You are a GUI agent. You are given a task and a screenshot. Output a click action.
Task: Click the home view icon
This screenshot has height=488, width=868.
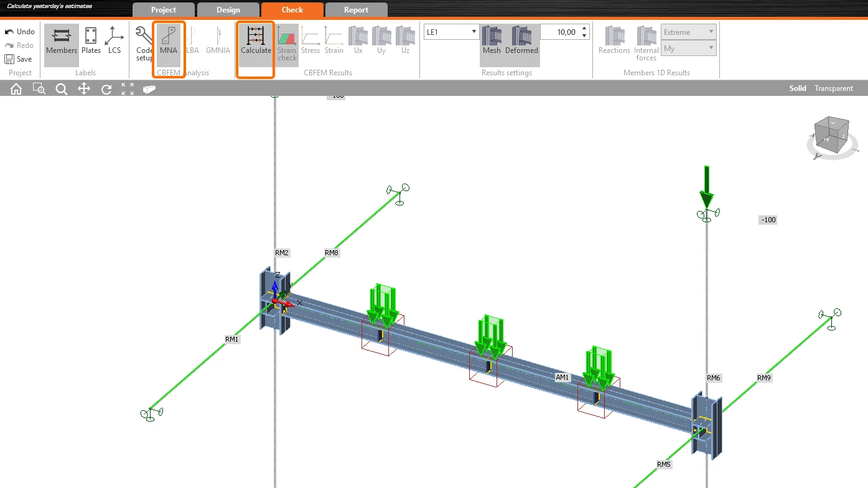(16, 89)
